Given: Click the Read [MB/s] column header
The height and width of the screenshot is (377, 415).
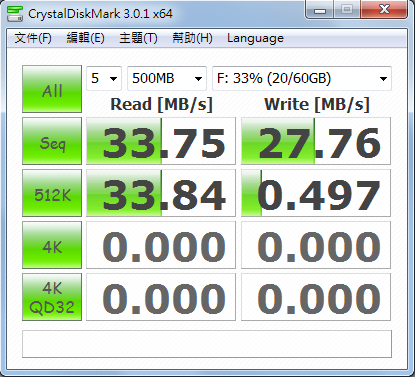Looking at the screenshot, I should pyautogui.click(x=161, y=104).
